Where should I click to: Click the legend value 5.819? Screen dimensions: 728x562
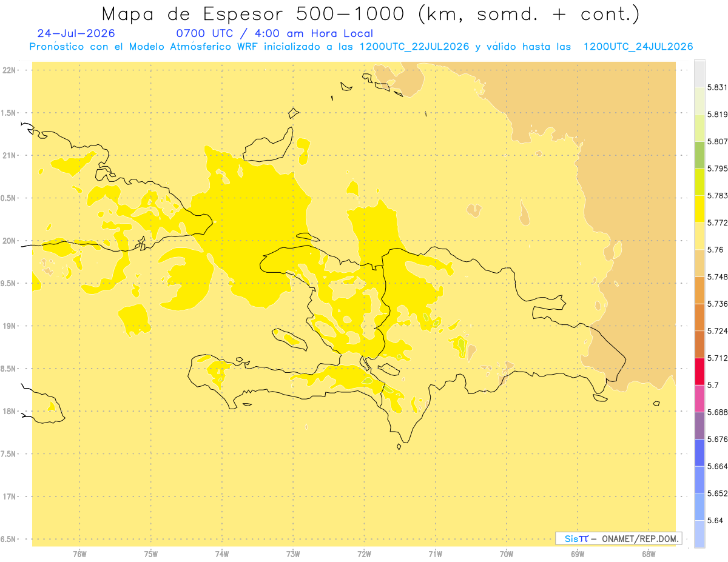coord(717,115)
